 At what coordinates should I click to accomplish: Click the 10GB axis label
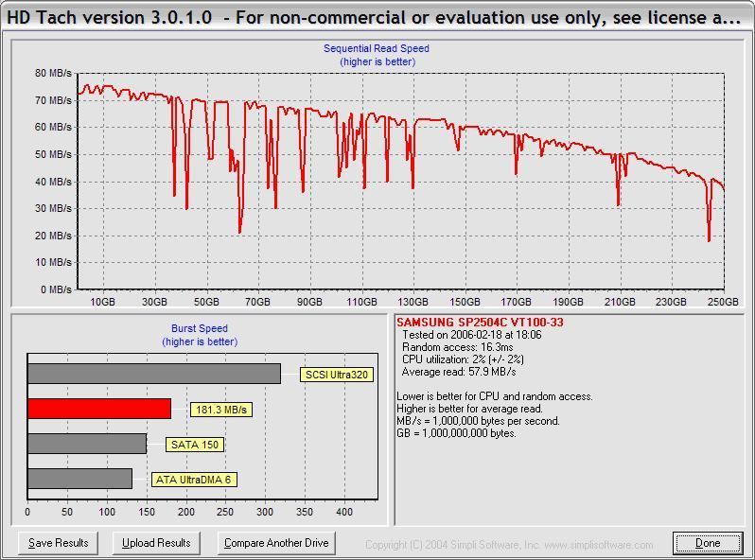tap(102, 302)
